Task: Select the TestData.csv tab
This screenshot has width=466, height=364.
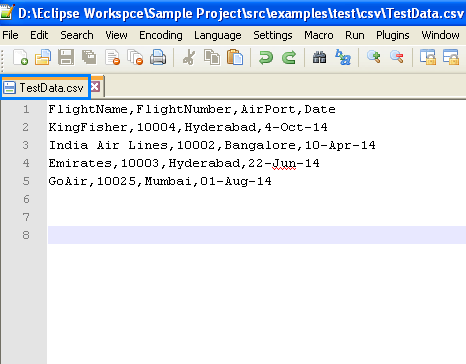Action: [45, 88]
